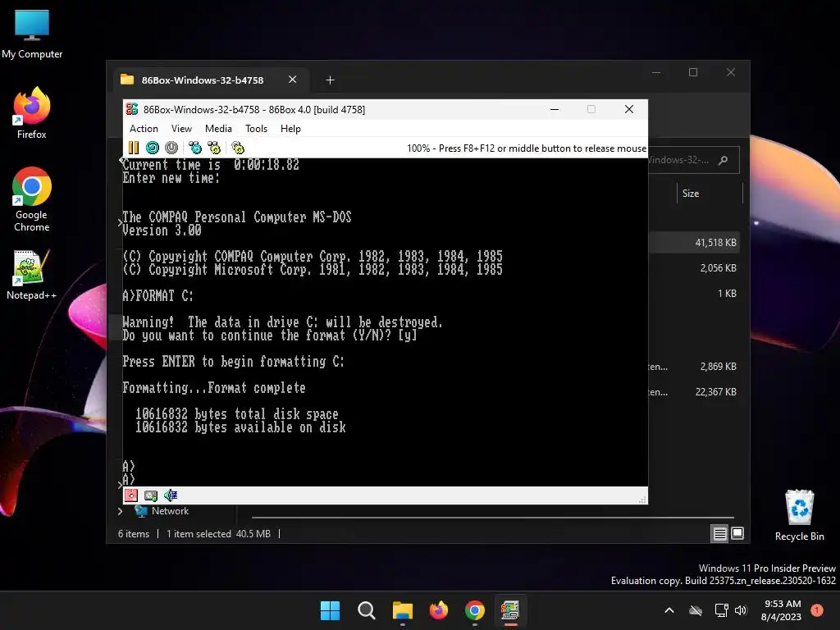Switch to 86Box taskbar icon
The width and height of the screenshot is (840, 630).
(510, 610)
